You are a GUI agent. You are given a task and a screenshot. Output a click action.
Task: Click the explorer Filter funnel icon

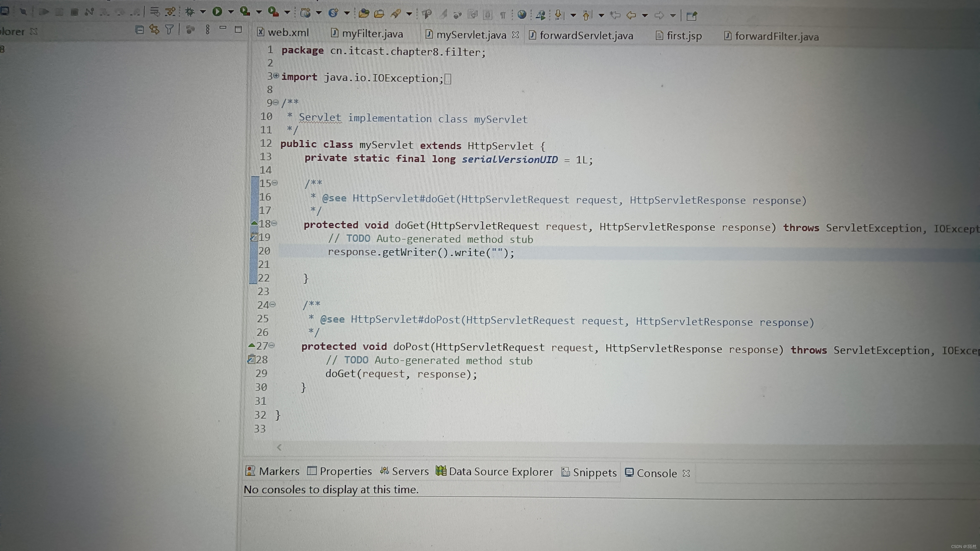pyautogui.click(x=169, y=29)
